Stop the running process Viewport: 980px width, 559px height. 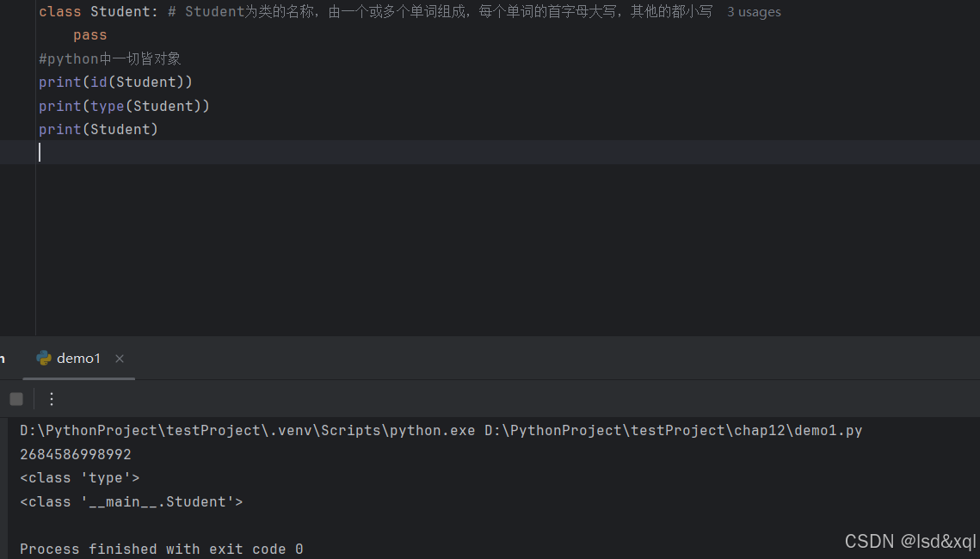pos(16,399)
